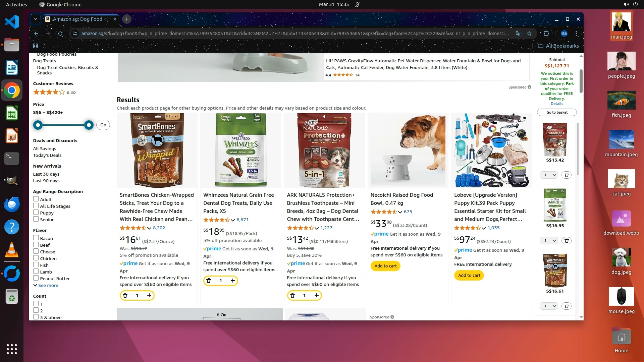Expand rating breakdown for Necoichi bowl
Image resolution: width=644 pixels, height=362 pixels.
click(400, 212)
